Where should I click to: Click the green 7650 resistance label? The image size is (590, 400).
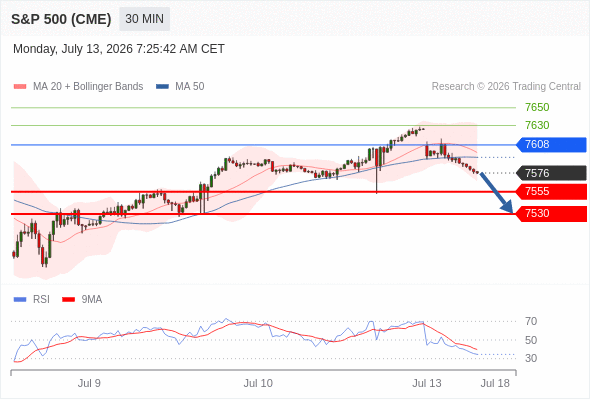tap(537, 107)
